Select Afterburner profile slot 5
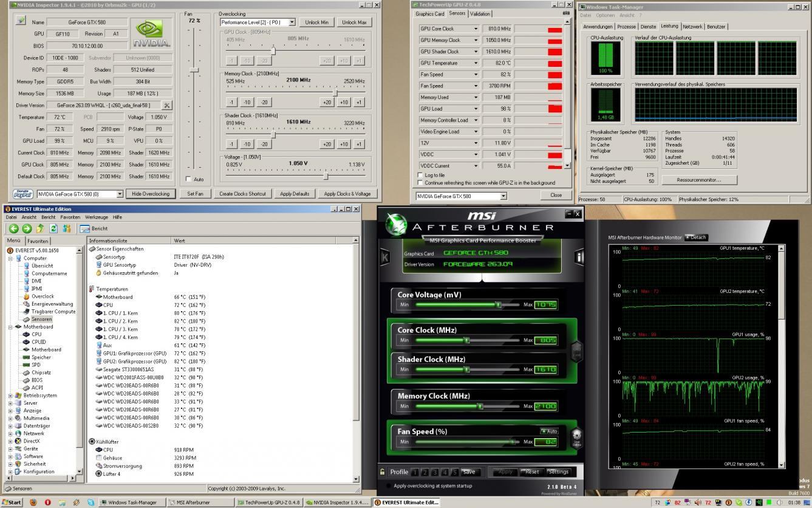812x508 pixels. 454,472
